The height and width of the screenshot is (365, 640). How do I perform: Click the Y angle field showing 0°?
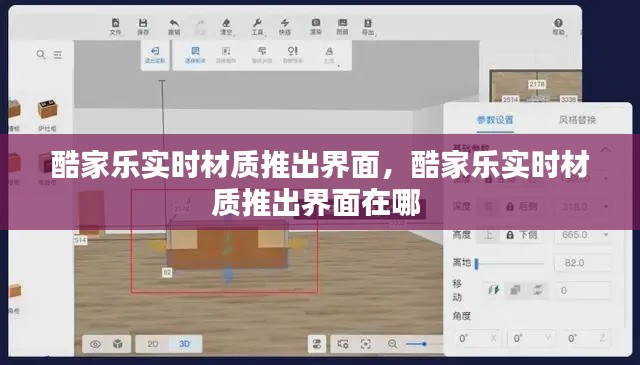(x=531, y=338)
